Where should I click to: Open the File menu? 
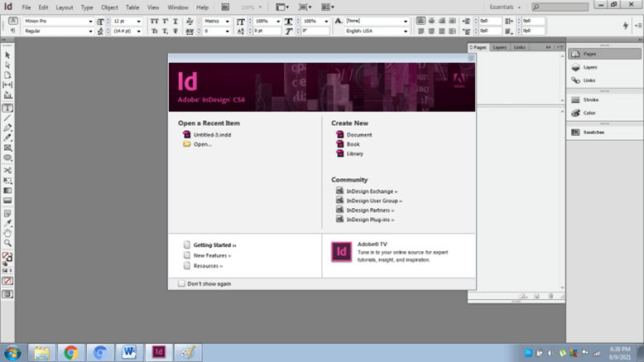26,7
